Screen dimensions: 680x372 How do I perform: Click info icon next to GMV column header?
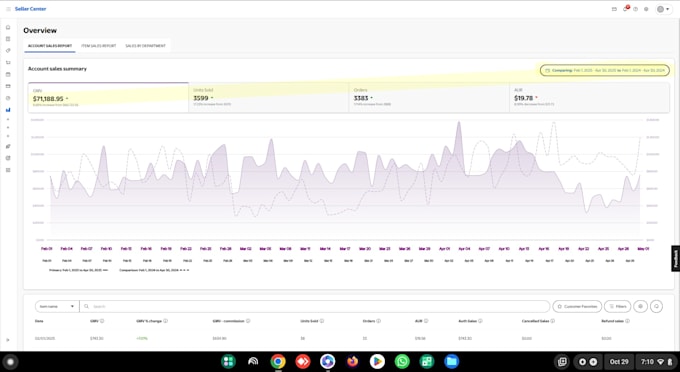[x=102, y=321]
